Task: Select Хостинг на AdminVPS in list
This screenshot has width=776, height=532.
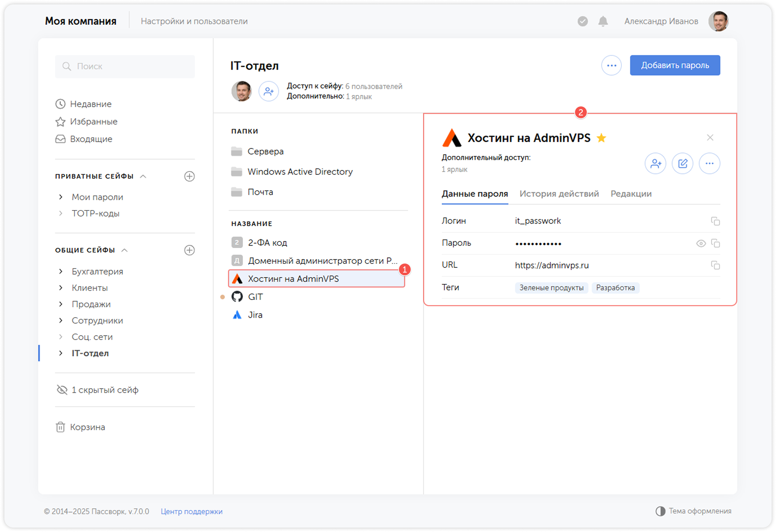Action: 316,279
